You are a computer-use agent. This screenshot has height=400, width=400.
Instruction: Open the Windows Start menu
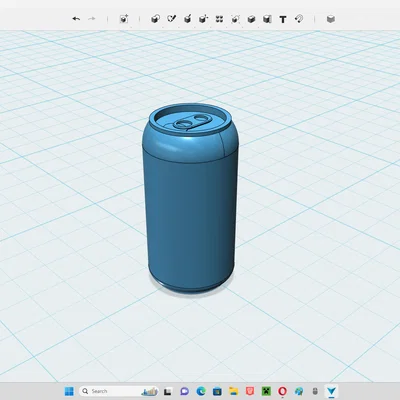[x=69, y=391]
